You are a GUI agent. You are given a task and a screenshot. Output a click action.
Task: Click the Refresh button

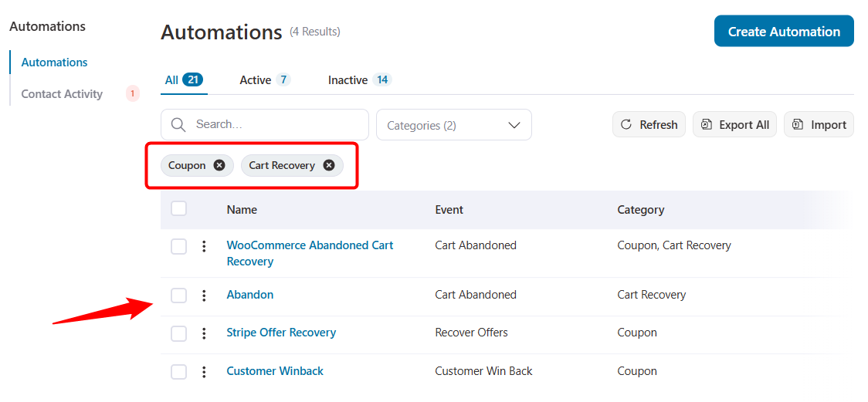649,125
